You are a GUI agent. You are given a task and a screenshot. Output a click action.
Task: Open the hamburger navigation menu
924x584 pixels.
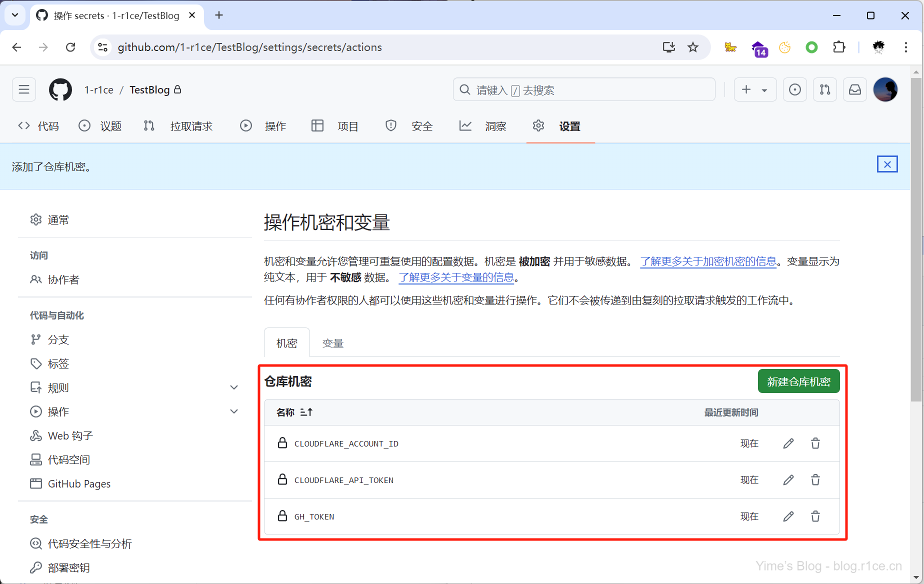click(x=24, y=90)
